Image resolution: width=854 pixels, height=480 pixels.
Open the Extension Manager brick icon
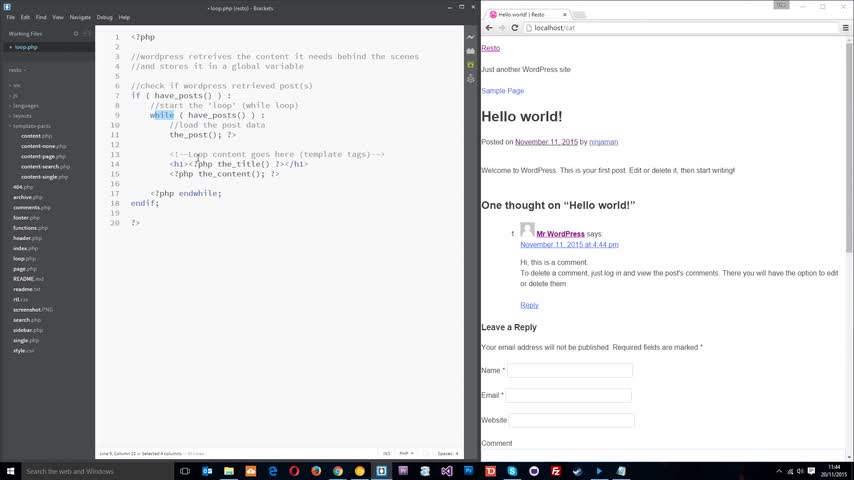[471, 51]
